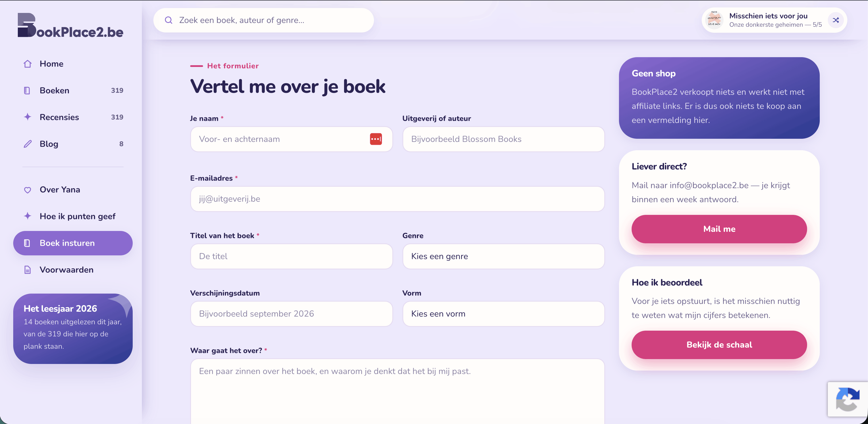Click the reCAPTCHA badge
Image resolution: width=868 pixels, height=424 pixels.
pos(847,399)
